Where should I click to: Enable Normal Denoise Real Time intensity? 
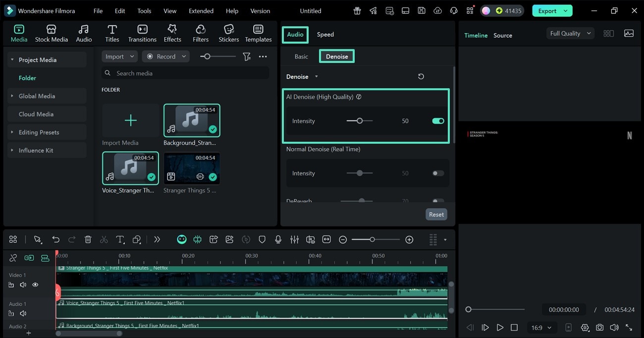pyautogui.click(x=437, y=173)
